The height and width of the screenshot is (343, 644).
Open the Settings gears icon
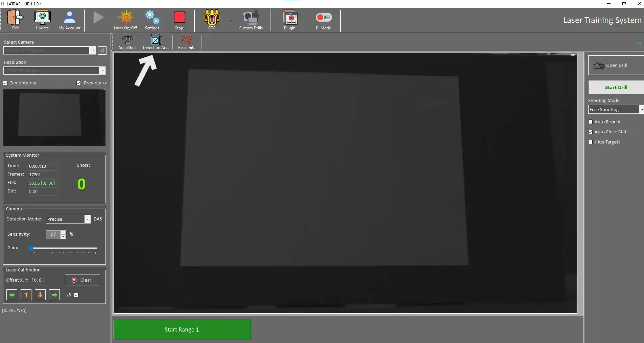pos(152,18)
